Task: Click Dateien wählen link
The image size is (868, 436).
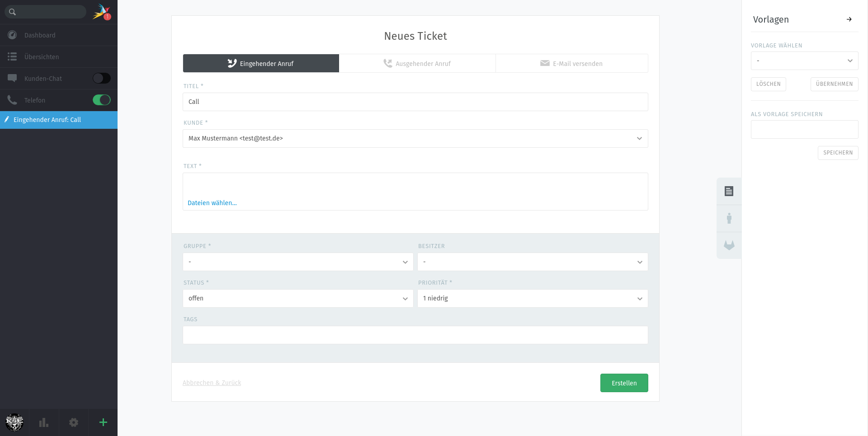Action: pos(212,203)
